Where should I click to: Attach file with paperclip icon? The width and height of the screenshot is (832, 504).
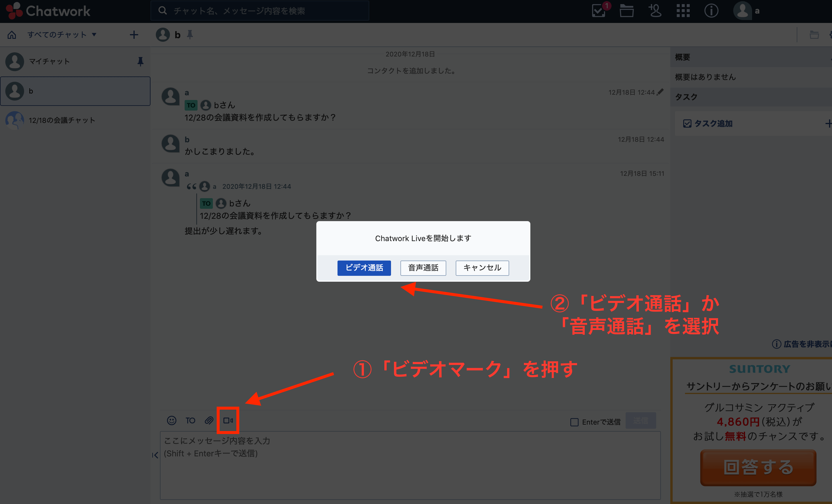(209, 420)
